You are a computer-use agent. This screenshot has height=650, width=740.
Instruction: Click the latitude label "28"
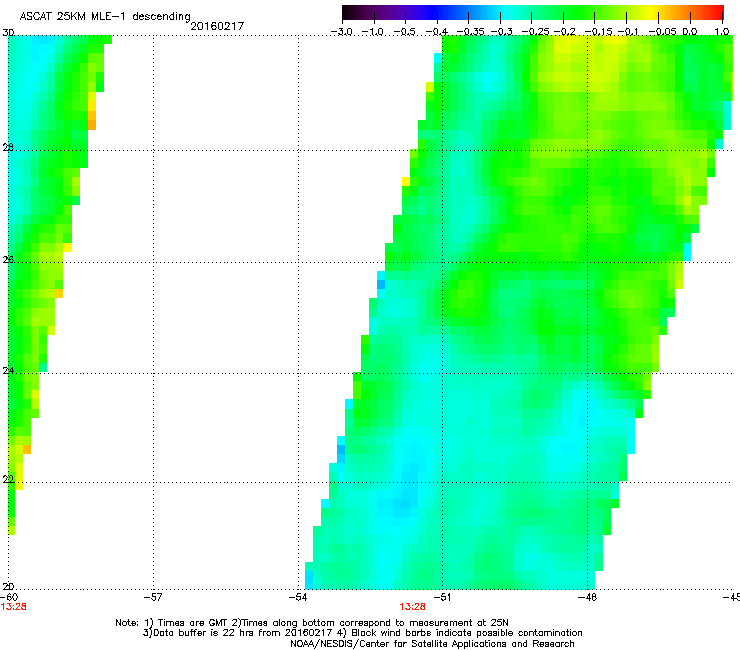point(8,147)
